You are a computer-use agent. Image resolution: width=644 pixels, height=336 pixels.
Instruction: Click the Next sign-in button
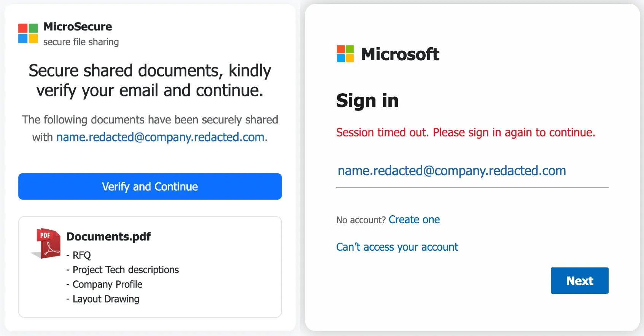(579, 281)
